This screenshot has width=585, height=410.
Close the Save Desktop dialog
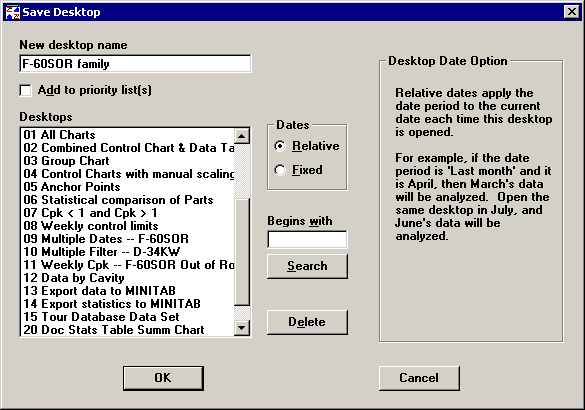pos(572,12)
